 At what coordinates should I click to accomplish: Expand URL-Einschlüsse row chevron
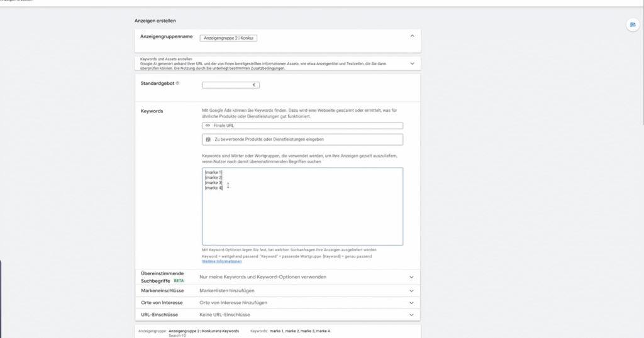tap(411, 315)
